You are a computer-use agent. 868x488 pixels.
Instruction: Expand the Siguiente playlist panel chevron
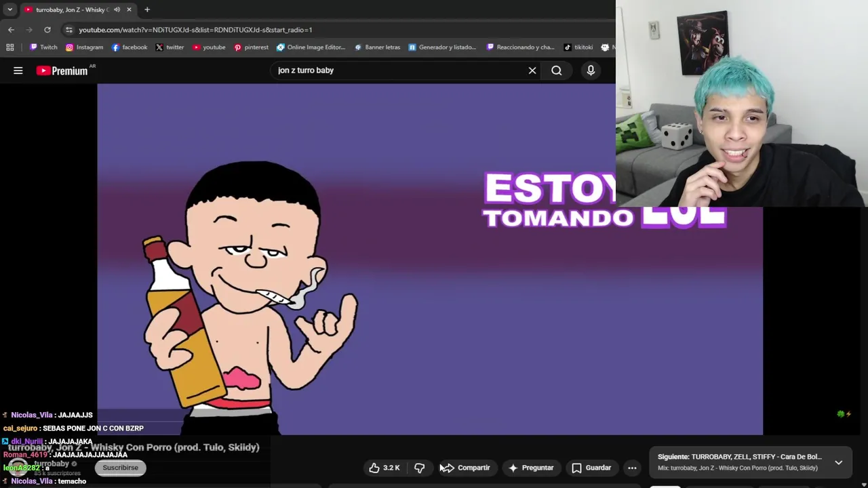(x=839, y=462)
